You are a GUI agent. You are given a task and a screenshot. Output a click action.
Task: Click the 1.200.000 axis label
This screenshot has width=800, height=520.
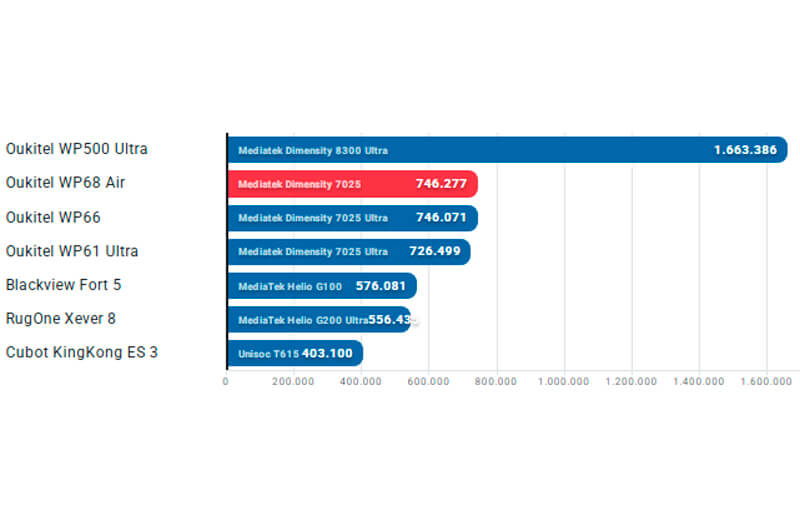point(631,381)
